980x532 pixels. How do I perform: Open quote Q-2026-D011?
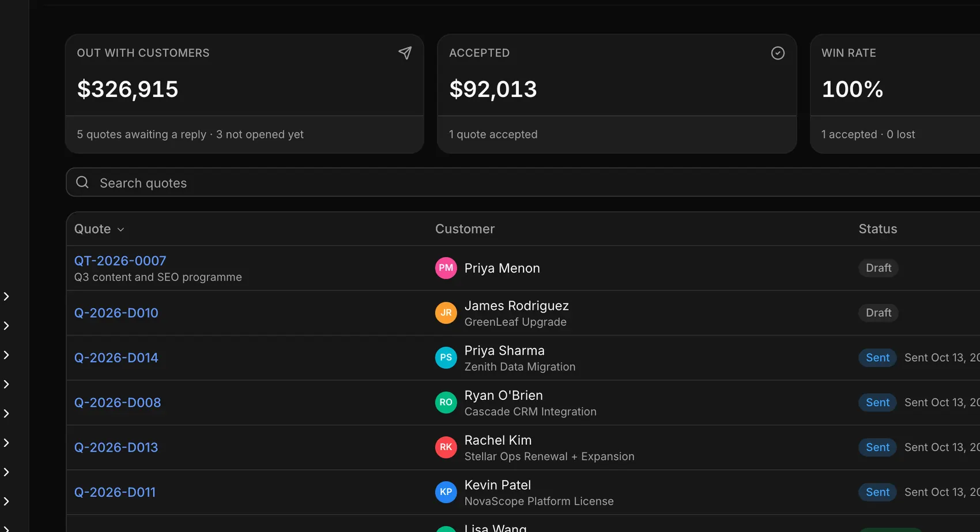coord(115,492)
